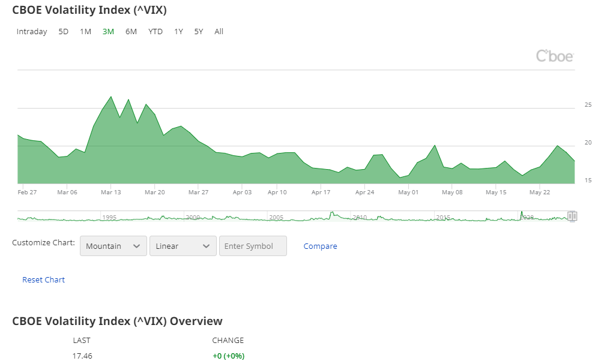
Task: Select the 5Y time range
Action: [x=199, y=32]
